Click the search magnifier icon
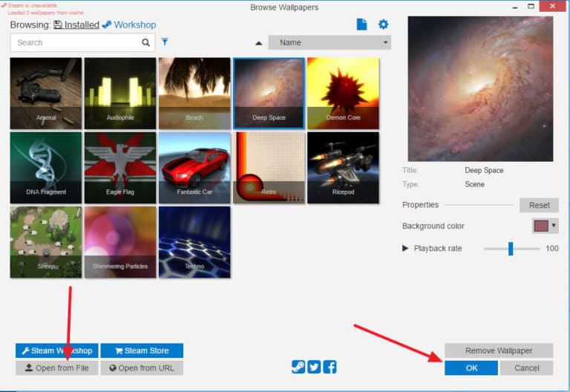570x392 pixels. [146, 42]
